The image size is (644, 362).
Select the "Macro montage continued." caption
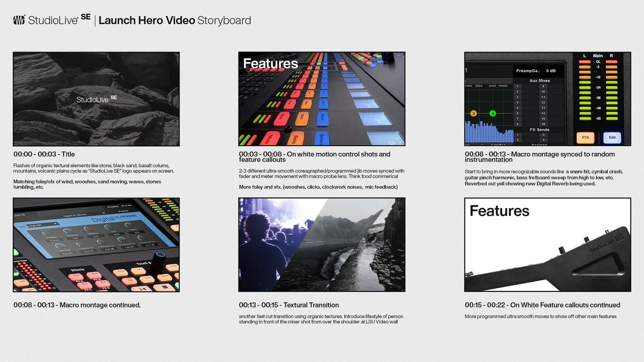(77, 305)
